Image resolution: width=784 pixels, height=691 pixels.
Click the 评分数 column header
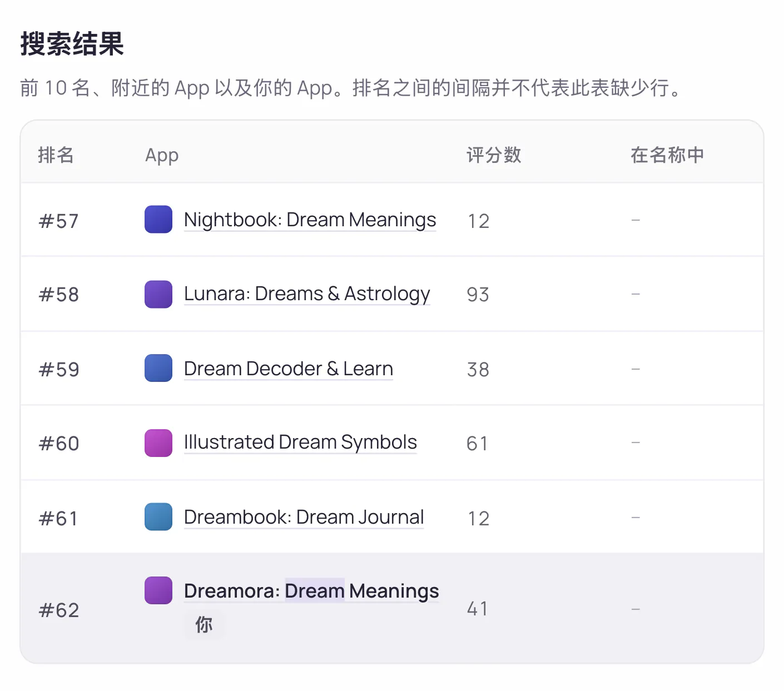(x=494, y=155)
